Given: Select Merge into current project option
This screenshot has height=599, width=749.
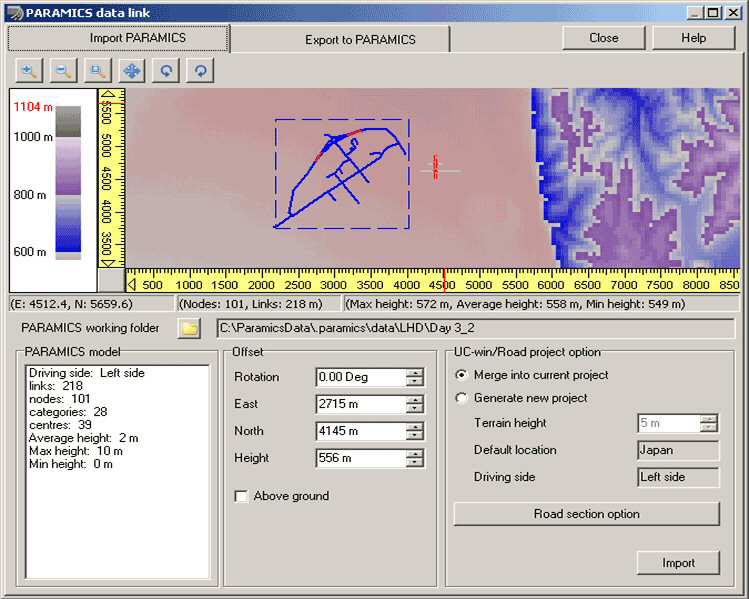Looking at the screenshot, I should coord(461,375).
